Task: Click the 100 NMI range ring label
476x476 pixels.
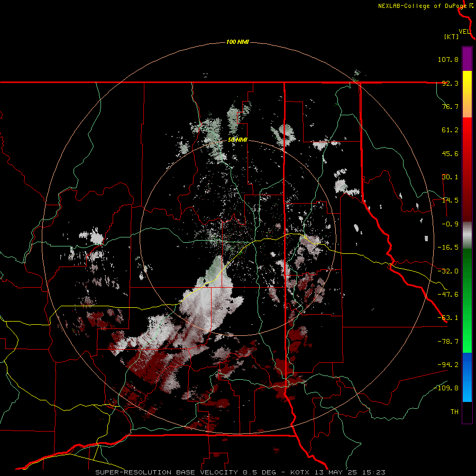Action: [x=237, y=42]
